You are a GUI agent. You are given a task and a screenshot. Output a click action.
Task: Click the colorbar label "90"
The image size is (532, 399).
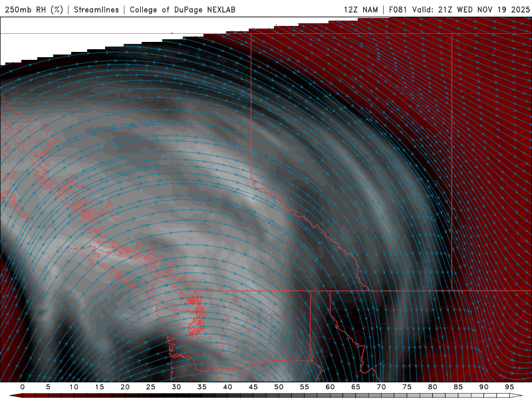[483, 387]
